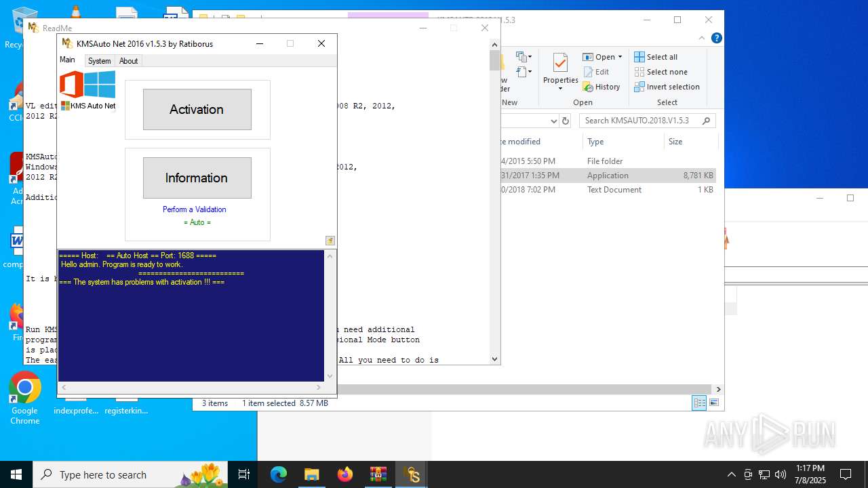Select the indexprofe desktop file
This screenshot has width=868, height=488.
pyautogui.click(x=76, y=407)
